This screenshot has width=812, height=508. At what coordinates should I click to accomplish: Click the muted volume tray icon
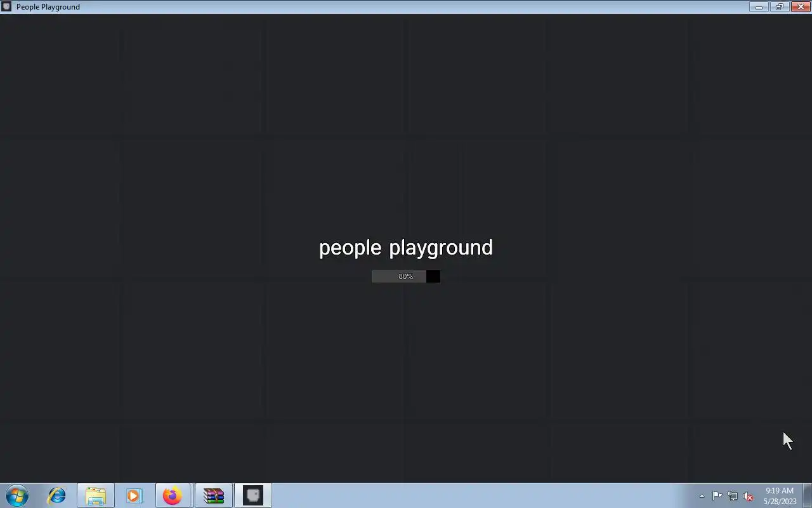[x=748, y=496]
